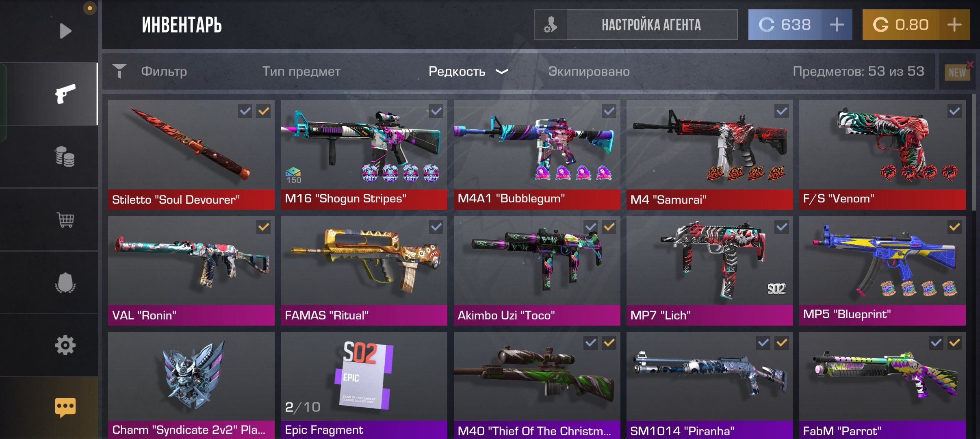The height and width of the screenshot is (439, 980).
Task: Open the Тип предмет filter
Action: click(301, 72)
